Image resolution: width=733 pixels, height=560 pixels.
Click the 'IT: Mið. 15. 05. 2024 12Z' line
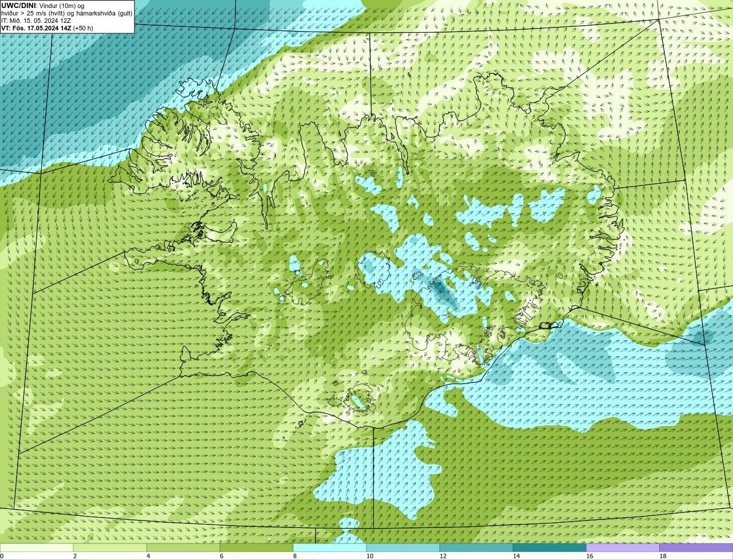click(36, 21)
